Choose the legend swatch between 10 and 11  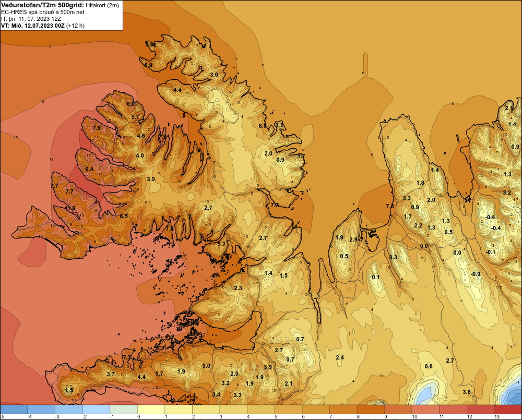tap(426, 410)
